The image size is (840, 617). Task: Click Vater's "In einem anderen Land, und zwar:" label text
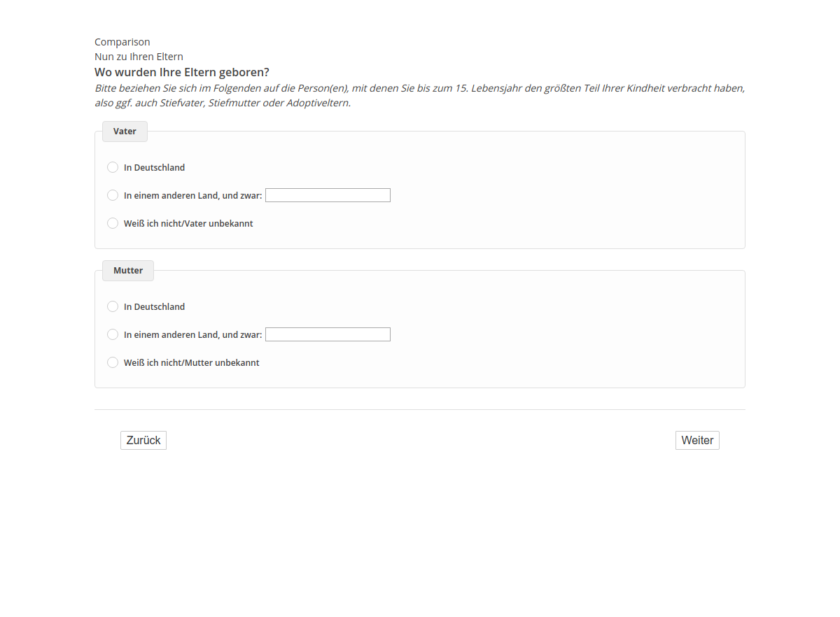pyautogui.click(x=192, y=196)
